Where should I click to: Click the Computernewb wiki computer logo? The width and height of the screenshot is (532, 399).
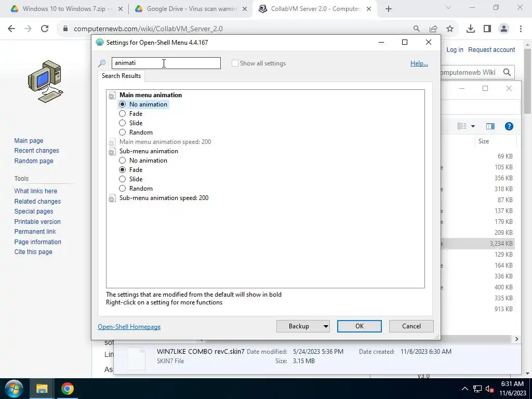click(46, 82)
